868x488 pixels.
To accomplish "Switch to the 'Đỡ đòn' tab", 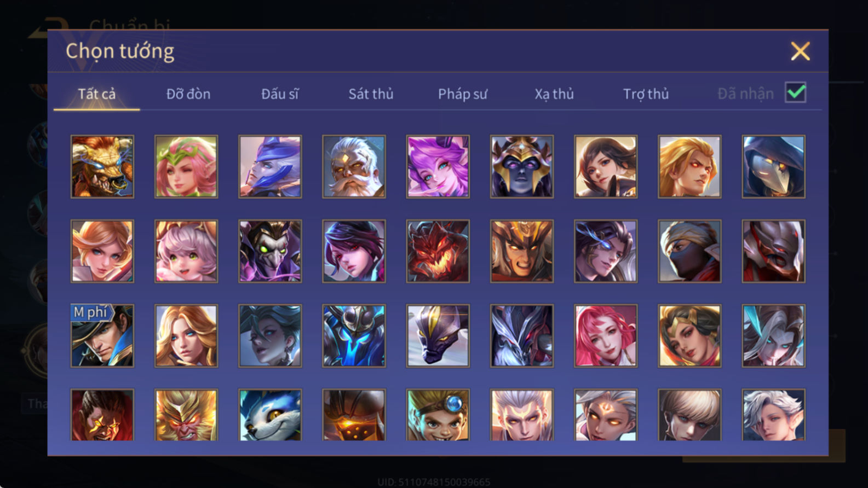I will point(188,94).
